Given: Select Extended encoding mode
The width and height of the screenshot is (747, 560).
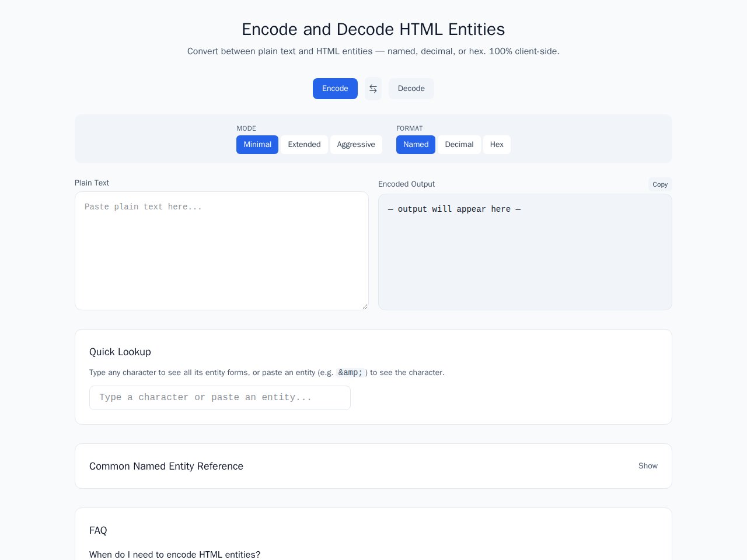Looking at the screenshot, I should pos(304,145).
